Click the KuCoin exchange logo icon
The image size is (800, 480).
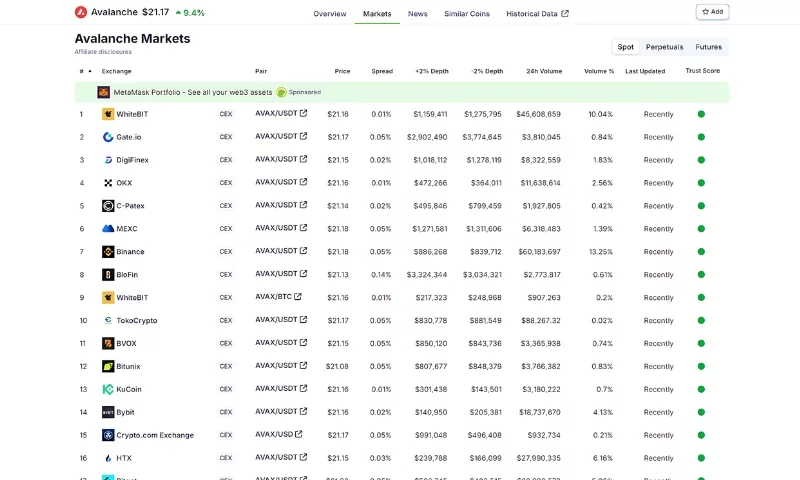[x=108, y=389]
